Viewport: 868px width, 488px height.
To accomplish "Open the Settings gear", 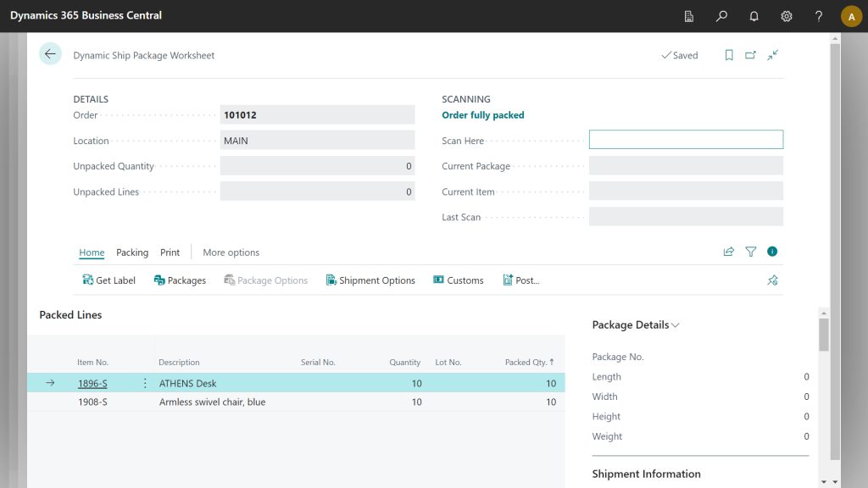I will pyautogui.click(x=786, y=16).
